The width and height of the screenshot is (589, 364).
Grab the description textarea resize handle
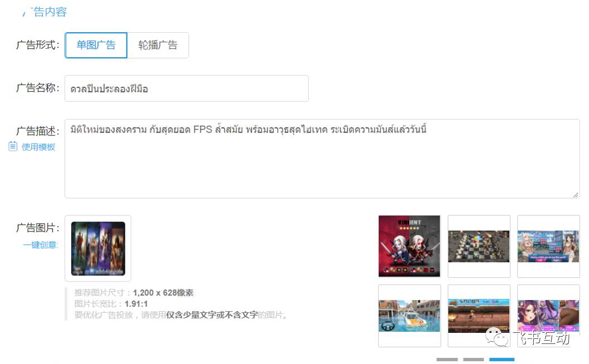[576, 195]
